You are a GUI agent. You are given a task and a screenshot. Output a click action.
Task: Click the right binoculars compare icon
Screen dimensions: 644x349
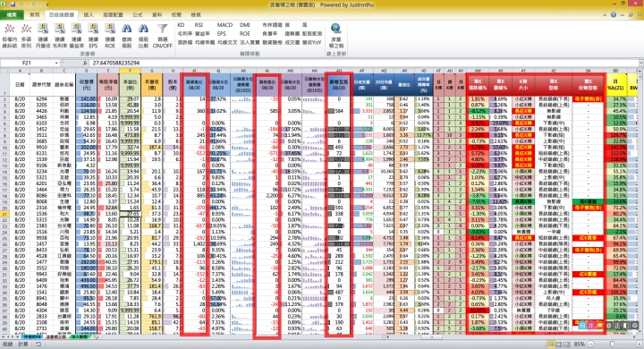(143, 29)
